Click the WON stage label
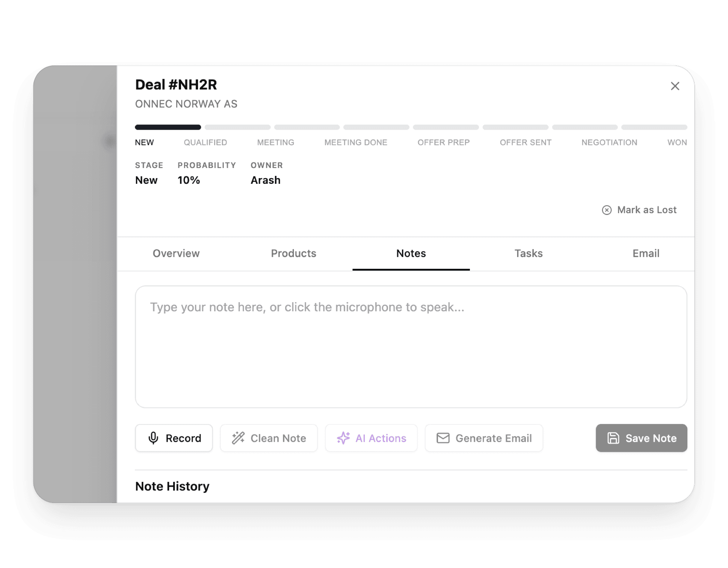 pyautogui.click(x=677, y=142)
